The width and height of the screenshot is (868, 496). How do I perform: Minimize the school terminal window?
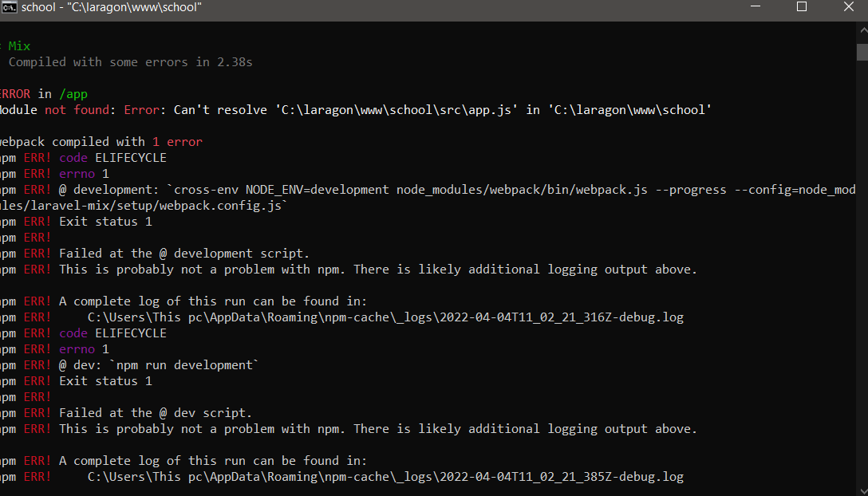point(756,6)
